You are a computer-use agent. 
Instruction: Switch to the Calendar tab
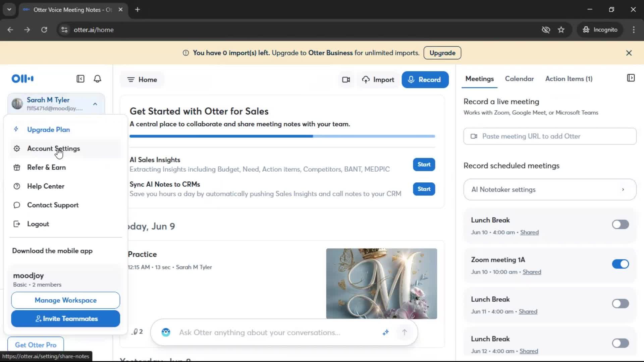519,79
